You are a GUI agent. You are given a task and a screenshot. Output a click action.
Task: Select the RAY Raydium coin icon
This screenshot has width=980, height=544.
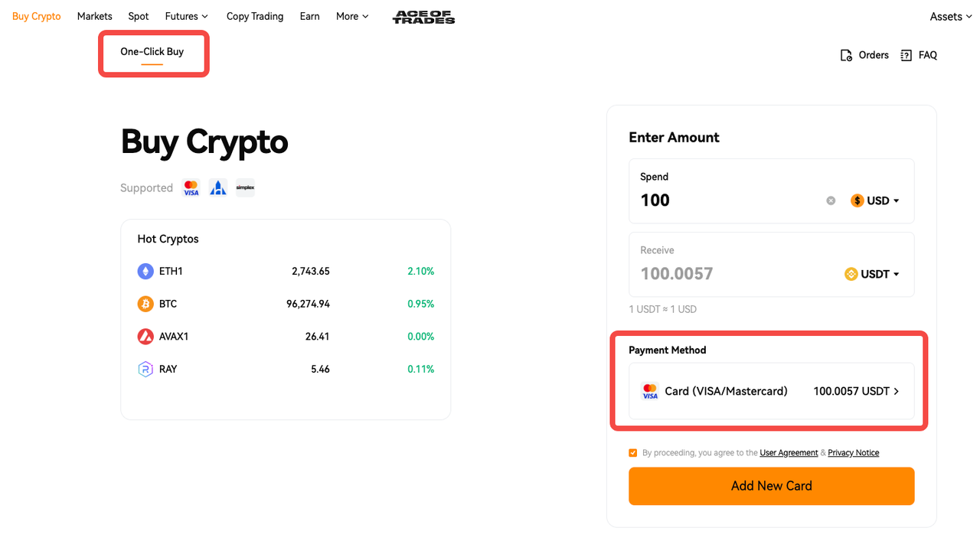[x=145, y=369]
